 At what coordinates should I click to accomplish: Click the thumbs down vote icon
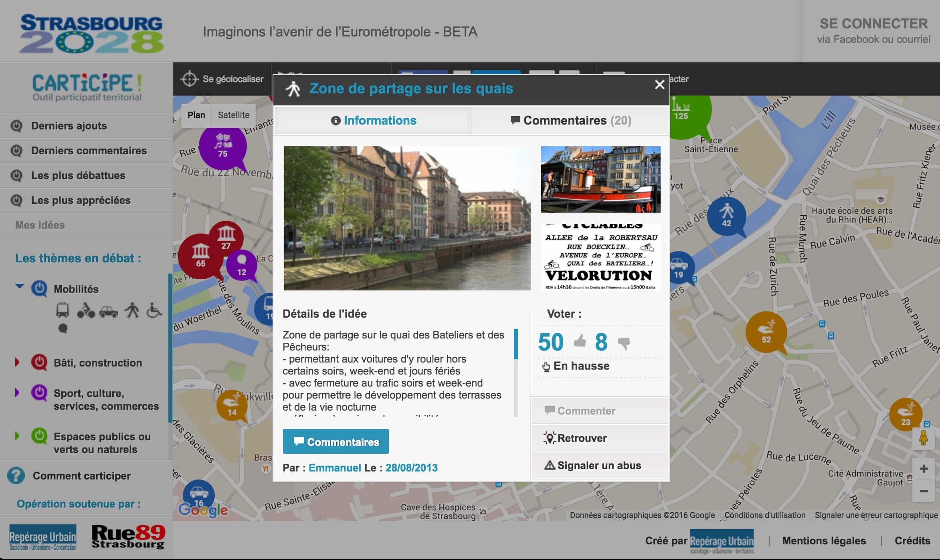tap(624, 343)
